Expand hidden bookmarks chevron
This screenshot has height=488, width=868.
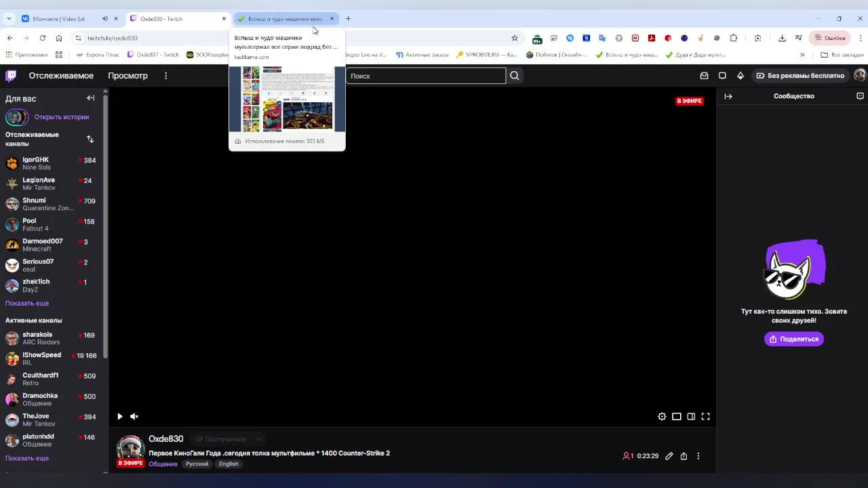[802, 55]
